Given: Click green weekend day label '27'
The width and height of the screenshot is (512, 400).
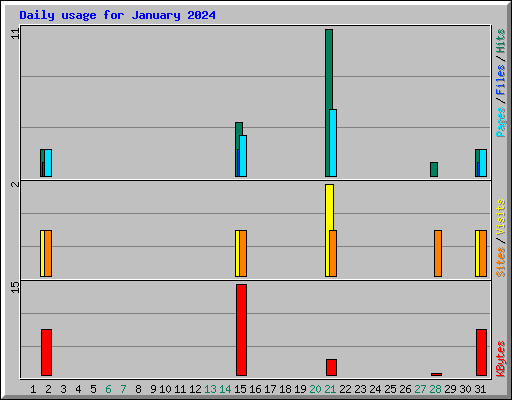Looking at the screenshot, I should (x=420, y=389).
